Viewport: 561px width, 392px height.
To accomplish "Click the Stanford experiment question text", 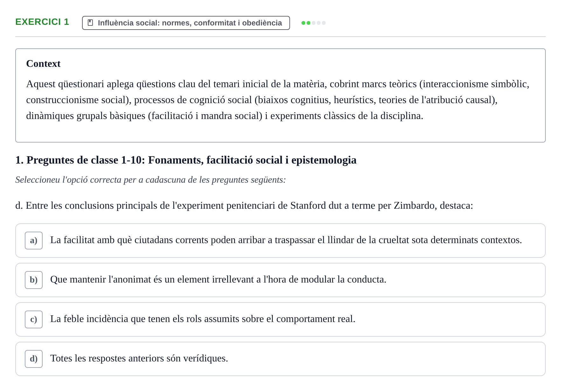I will (x=244, y=206).
